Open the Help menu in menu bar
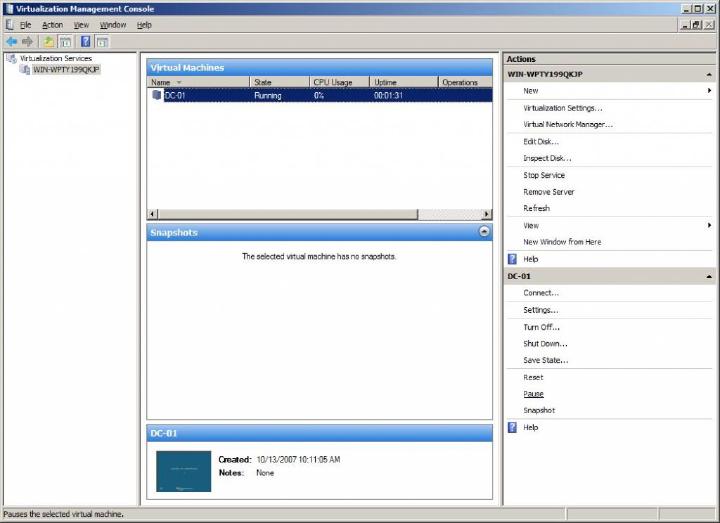Viewport: 720px width, 523px height. click(144, 25)
